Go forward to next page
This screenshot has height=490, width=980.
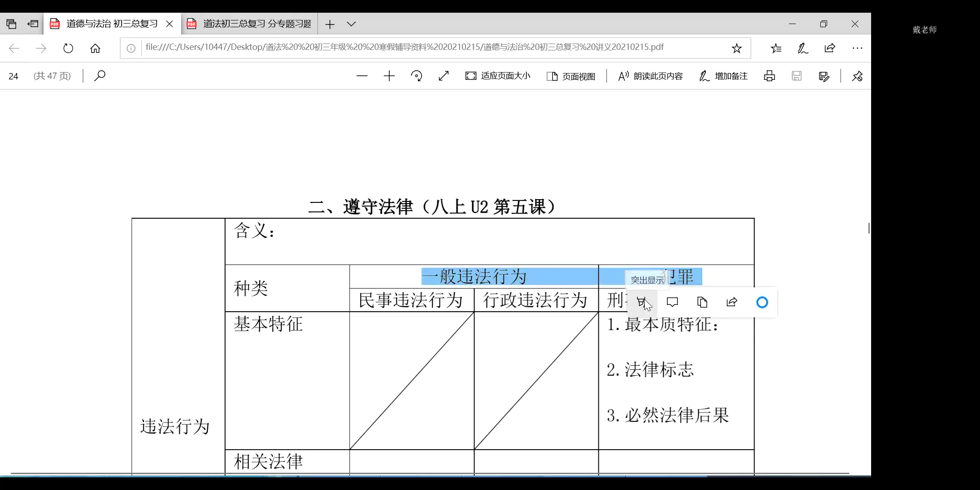click(x=41, y=48)
